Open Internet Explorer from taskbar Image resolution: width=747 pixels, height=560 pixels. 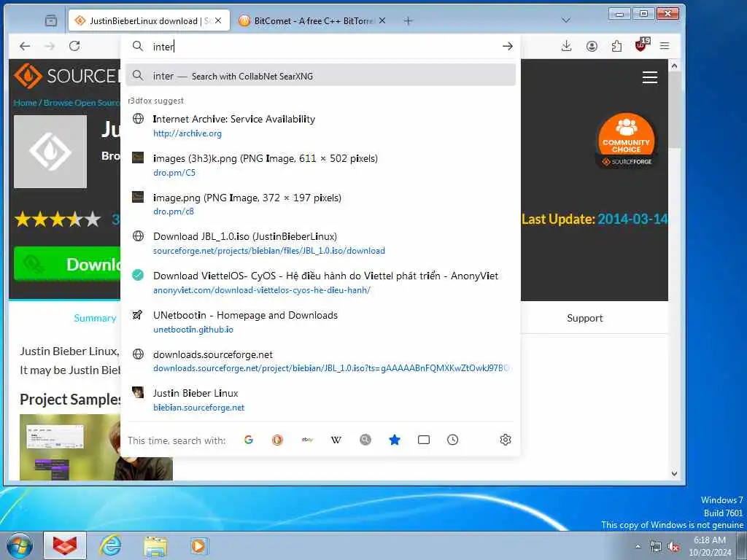[110, 545]
